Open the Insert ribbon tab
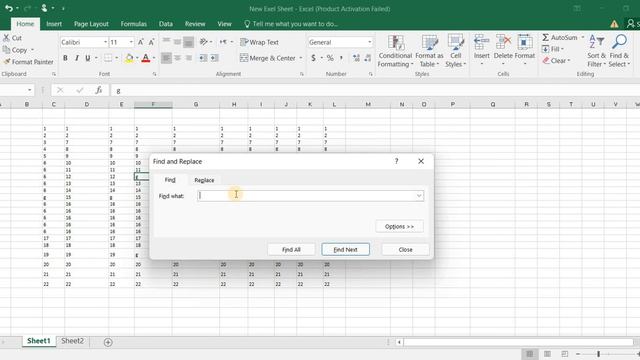 pos(54,24)
